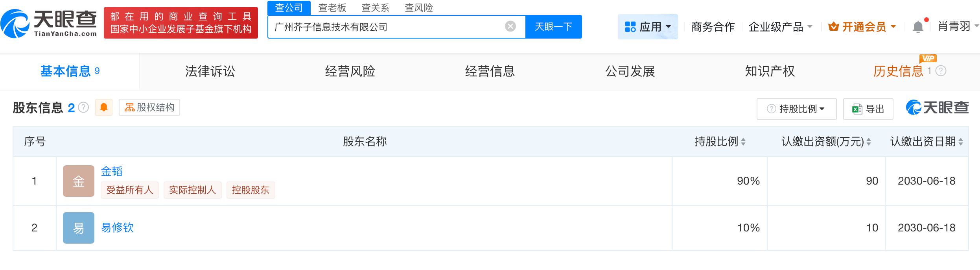
Task: Click the crown icon beside 开通会员
Action: 834,26
